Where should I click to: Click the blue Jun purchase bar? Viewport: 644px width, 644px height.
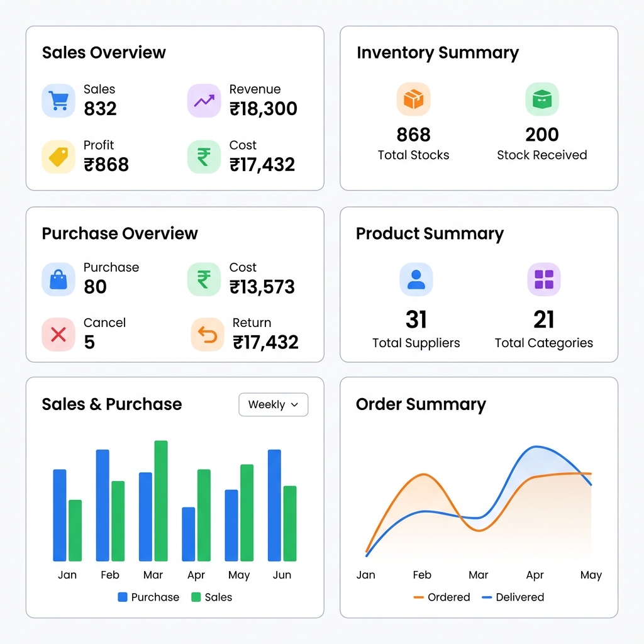point(274,505)
